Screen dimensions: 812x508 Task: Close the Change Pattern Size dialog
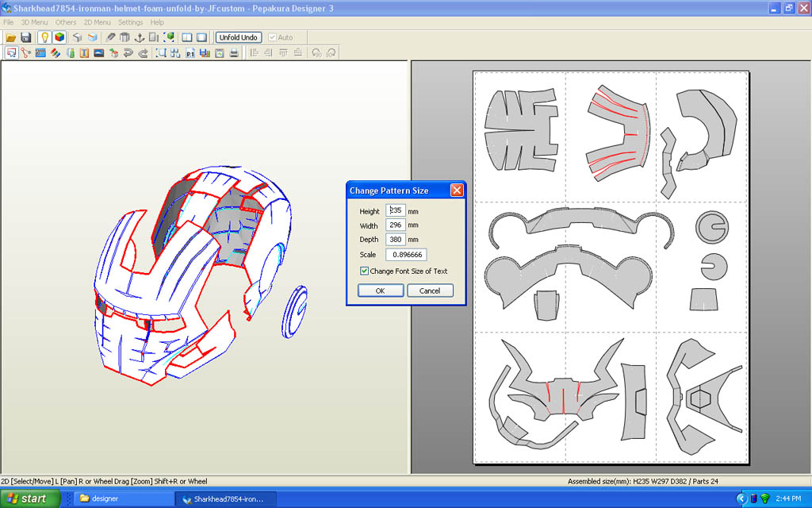coord(457,190)
